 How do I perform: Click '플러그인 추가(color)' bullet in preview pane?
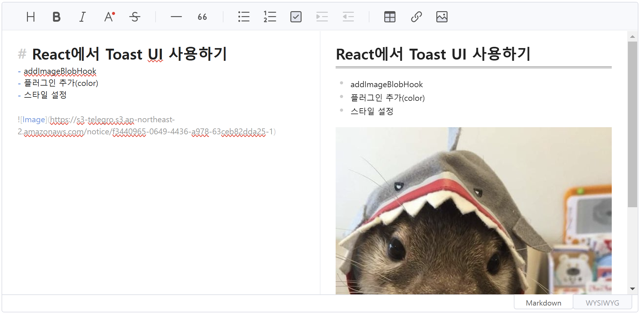coord(387,98)
